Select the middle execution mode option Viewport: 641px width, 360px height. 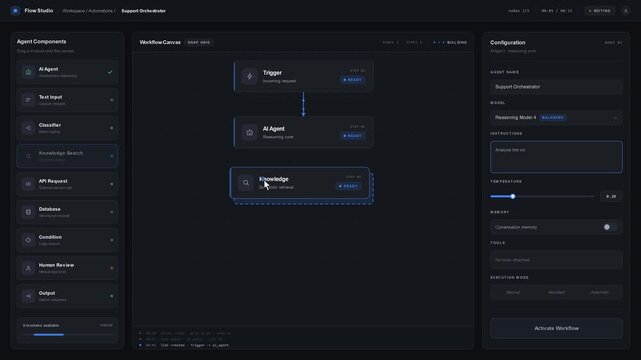(556, 293)
